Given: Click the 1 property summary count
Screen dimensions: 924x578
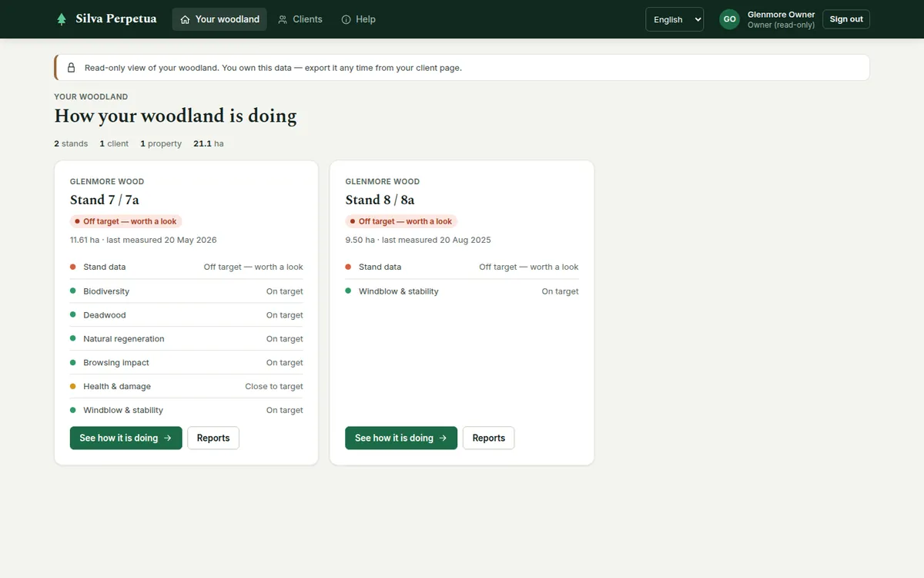Looking at the screenshot, I should 161,143.
